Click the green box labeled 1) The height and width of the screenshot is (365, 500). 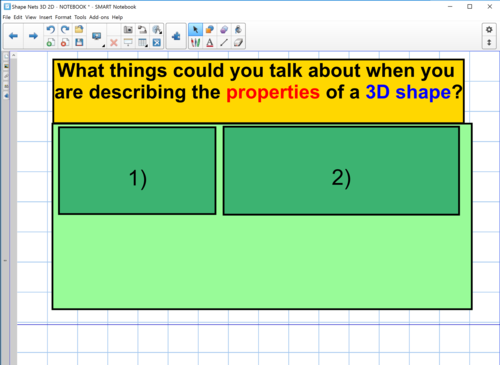[137, 170]
